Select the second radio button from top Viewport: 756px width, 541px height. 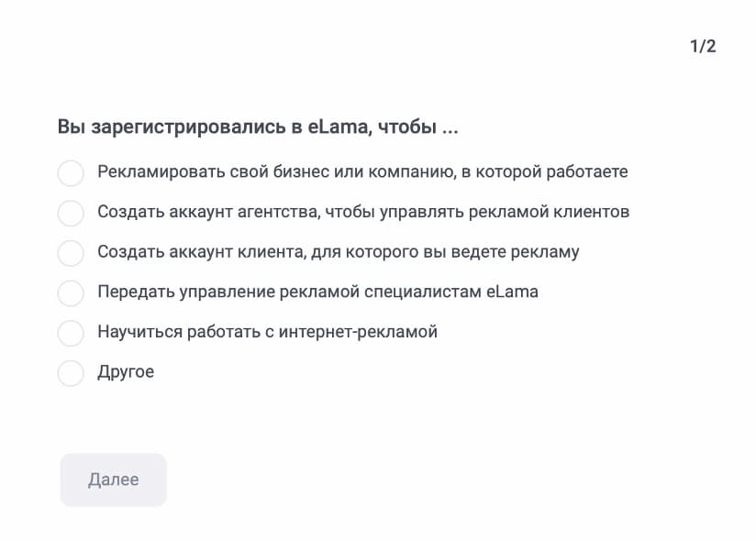(x=71, y=212)
